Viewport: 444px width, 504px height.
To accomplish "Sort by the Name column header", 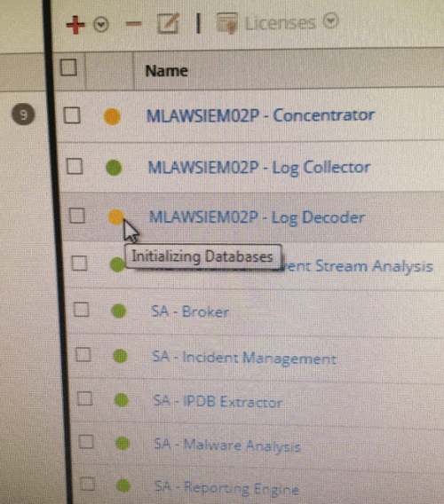I will click(x=166, y=71).
